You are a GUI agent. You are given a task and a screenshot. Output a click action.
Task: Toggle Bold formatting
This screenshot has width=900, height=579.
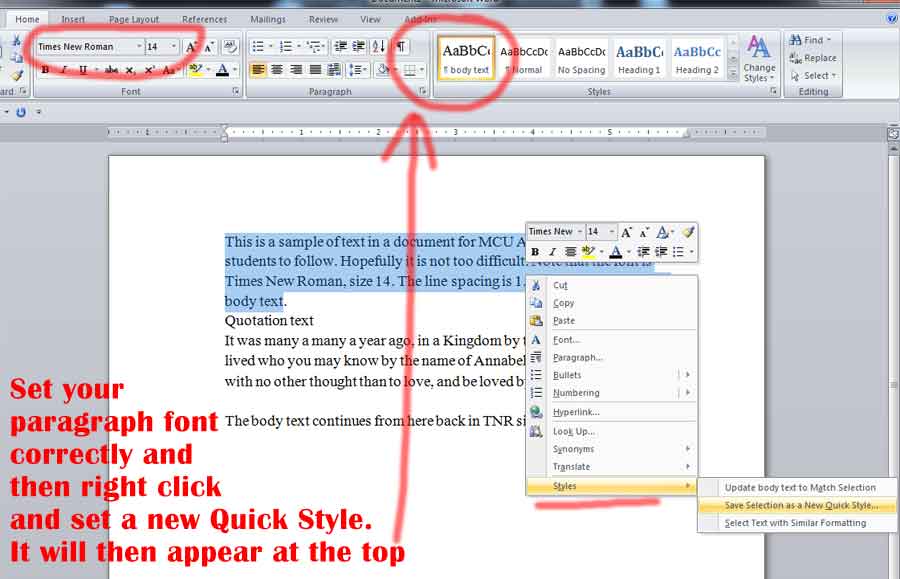(45, 69)
